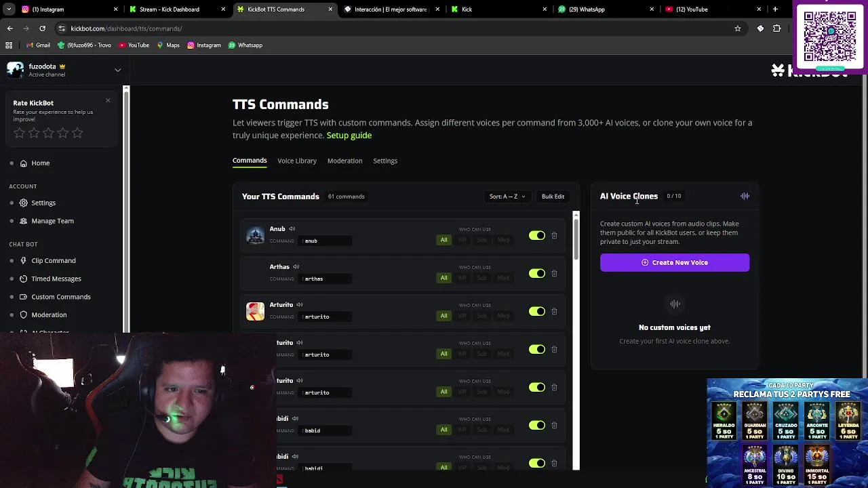Disable the Anub command toggle
Viewport: 868px width, 488px height.
[537, 236]
